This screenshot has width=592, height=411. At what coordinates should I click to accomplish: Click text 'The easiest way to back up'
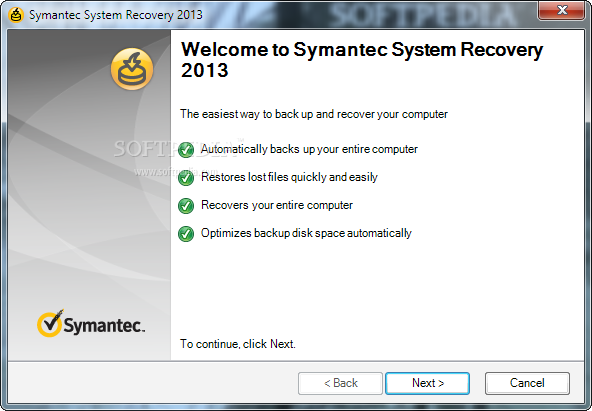[314, 114]
